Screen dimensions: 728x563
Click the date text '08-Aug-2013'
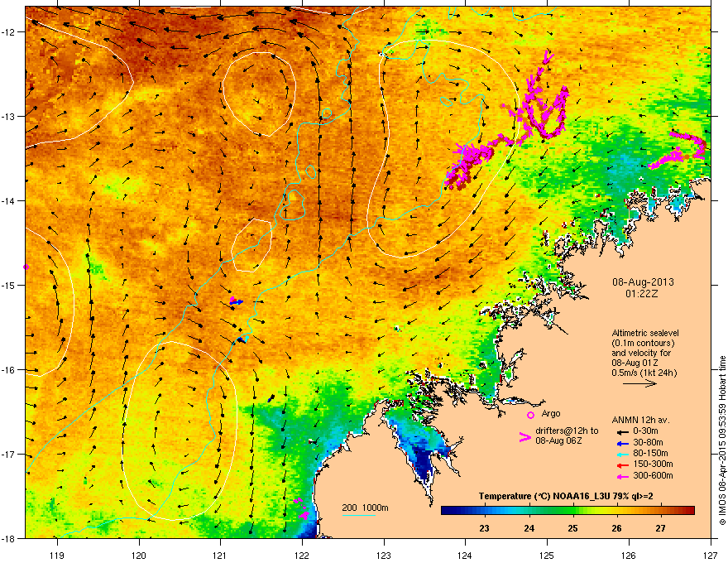[643, 282]
